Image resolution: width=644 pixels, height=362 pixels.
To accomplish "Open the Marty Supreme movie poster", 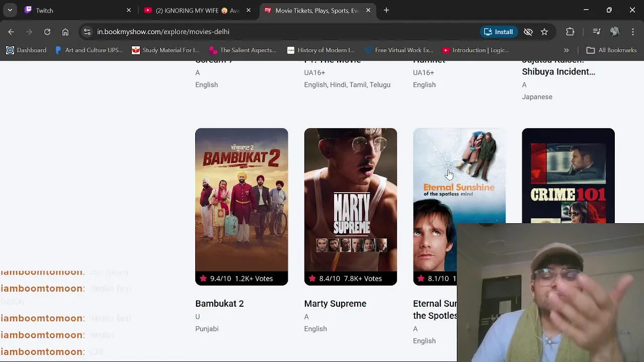I will pos(351,207).
